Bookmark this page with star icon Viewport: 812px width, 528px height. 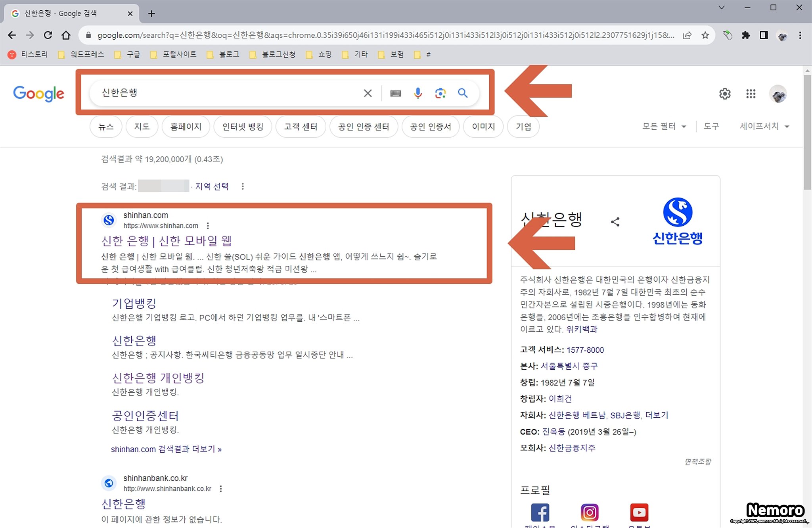[x=705, y=35]
